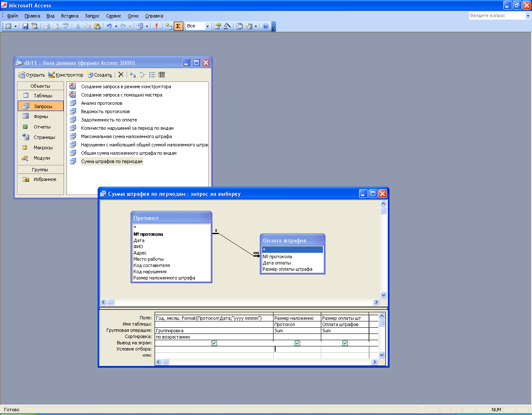Click the design grid horizontal scrollbar right arrow
The width and height of the screenshot is (532, 415).
(x=374, y=362)
